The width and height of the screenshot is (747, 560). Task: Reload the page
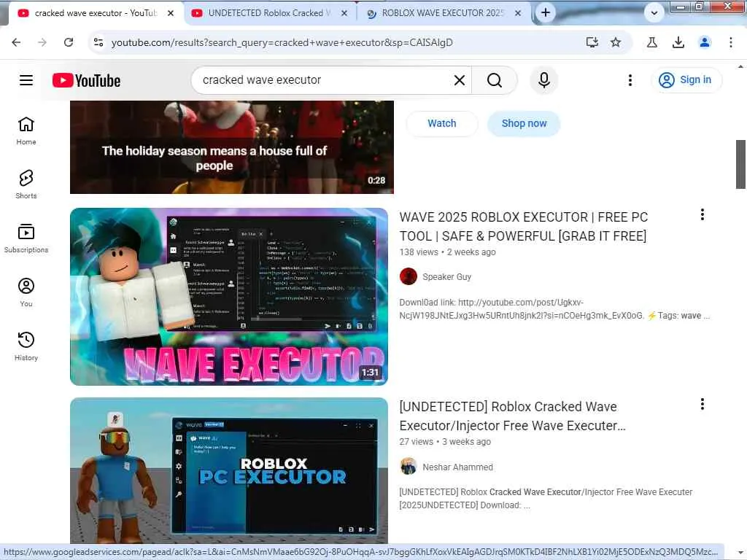[69, 42]
